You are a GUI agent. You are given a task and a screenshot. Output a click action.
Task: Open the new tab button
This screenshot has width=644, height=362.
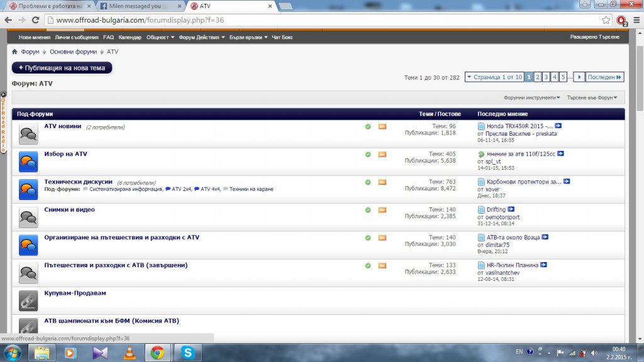point(286,6)
